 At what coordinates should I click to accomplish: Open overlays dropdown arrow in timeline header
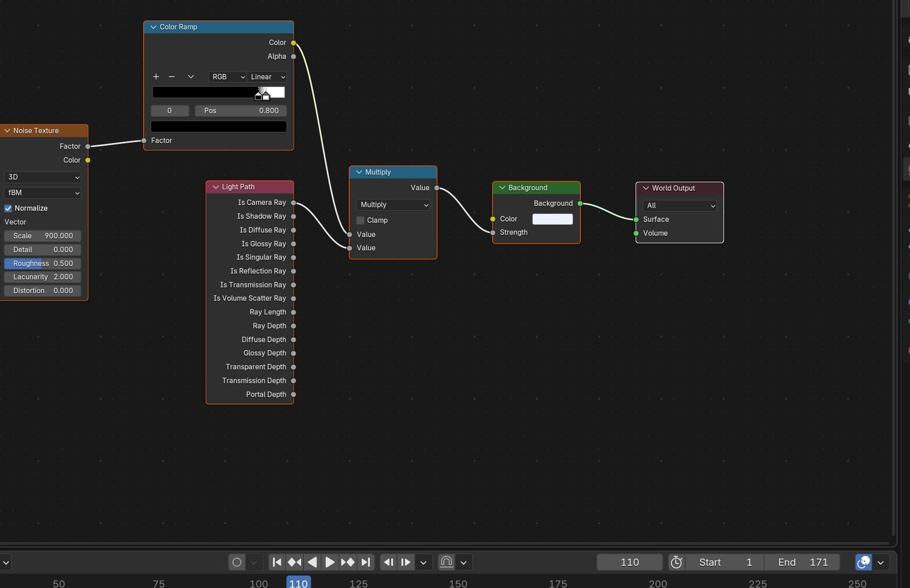pos(880,562)
